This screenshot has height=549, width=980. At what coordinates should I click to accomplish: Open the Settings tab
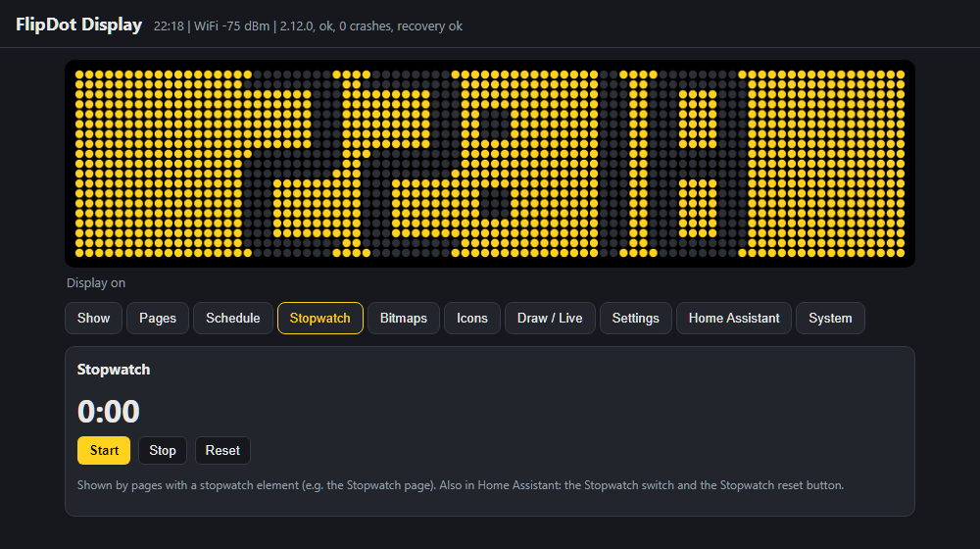[636, 318]
